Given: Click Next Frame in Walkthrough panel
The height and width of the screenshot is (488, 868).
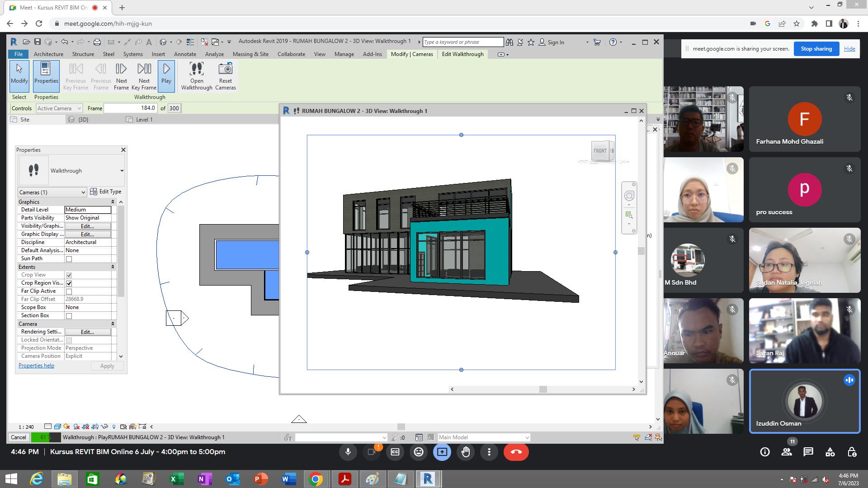Looking at the screenshot, I should [x=121, y=76].
